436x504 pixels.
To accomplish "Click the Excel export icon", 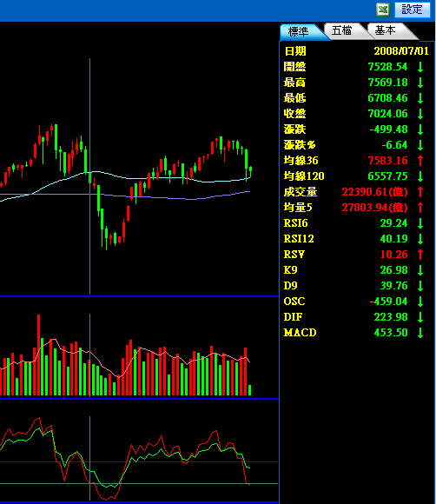I will (383, 10).
